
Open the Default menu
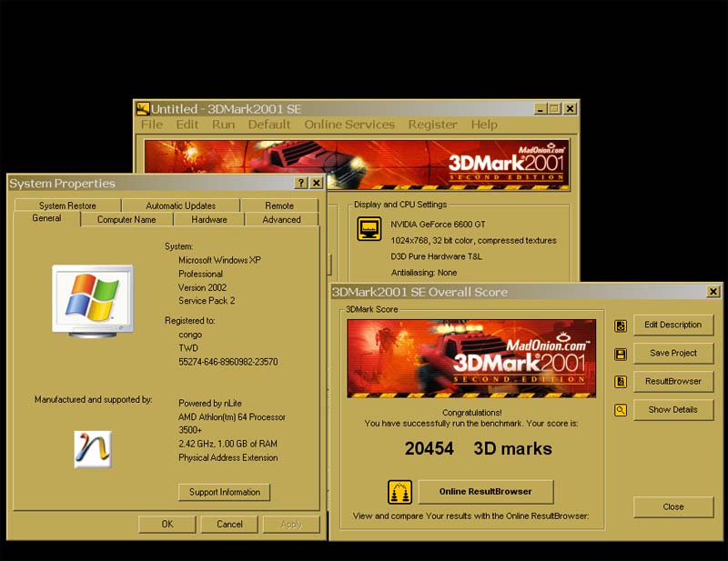coord(269,125)
